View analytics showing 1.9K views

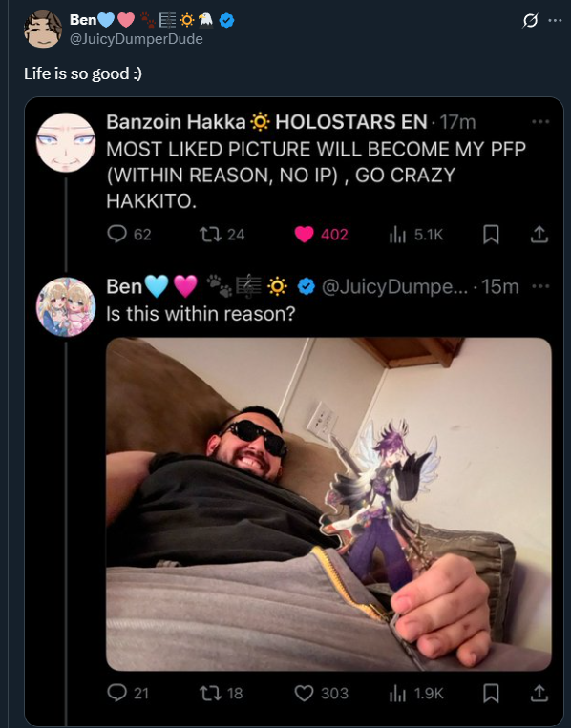[x=416, y=694]
